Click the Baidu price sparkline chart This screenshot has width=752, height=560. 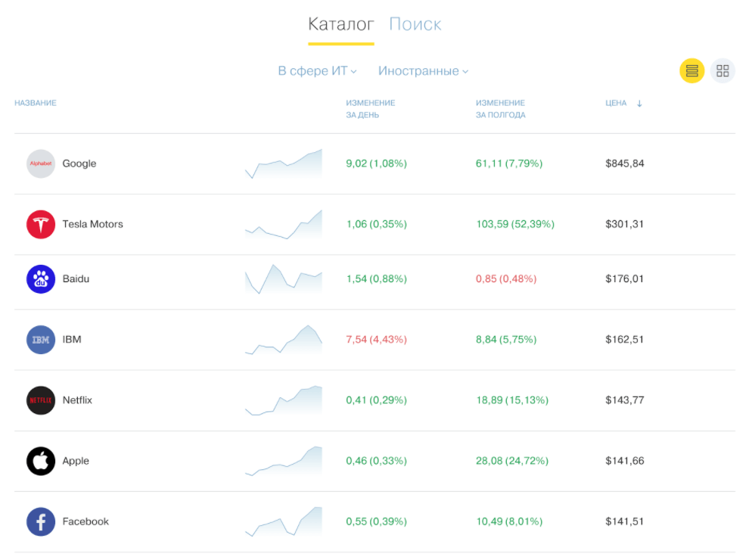[x=284, y=279]
